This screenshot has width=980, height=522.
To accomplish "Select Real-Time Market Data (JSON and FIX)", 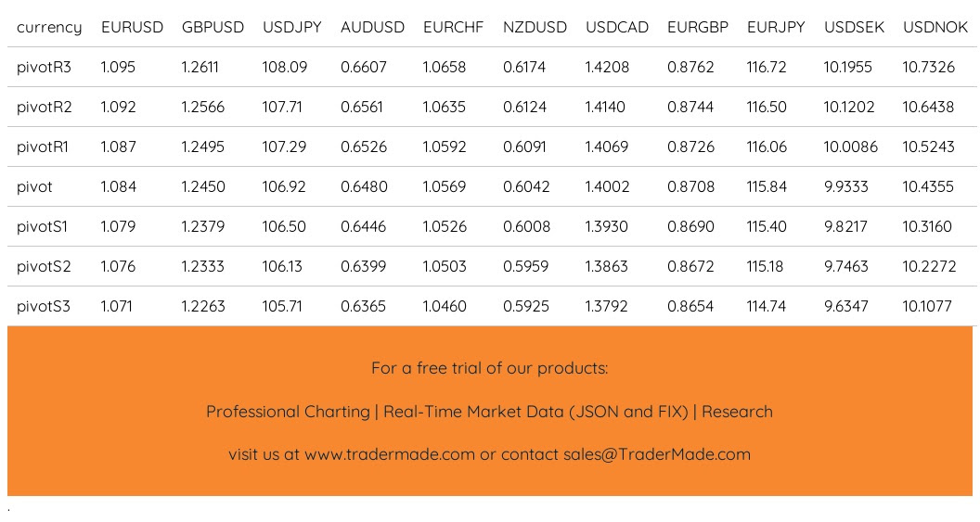I will tap(535, 412).
